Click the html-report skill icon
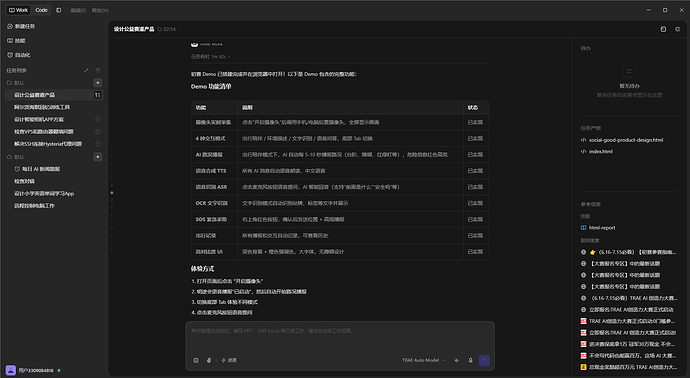Viewport: 690px width, 378px height. (584, 228)
